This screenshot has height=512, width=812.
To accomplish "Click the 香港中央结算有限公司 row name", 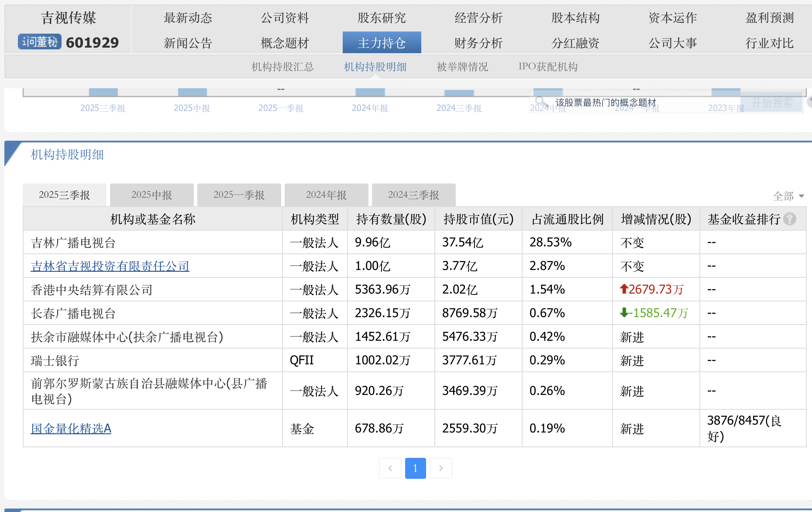I will tap(92, 290).
